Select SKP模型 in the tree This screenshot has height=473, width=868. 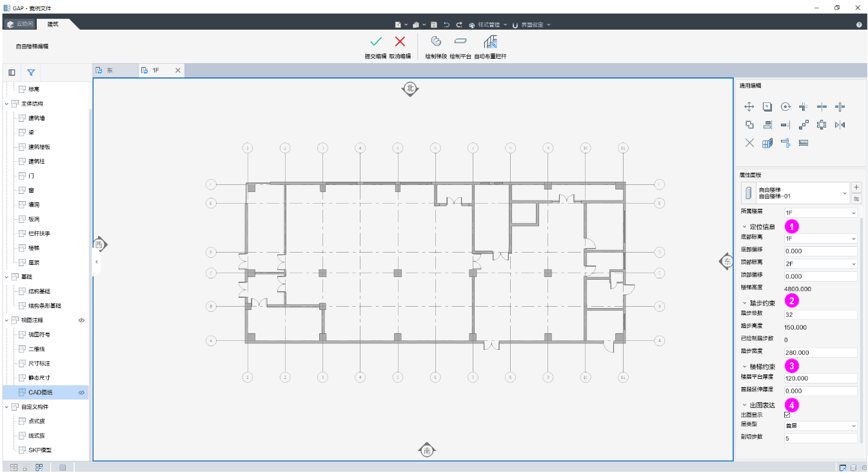pyautogui.click(x=39, y=450)
